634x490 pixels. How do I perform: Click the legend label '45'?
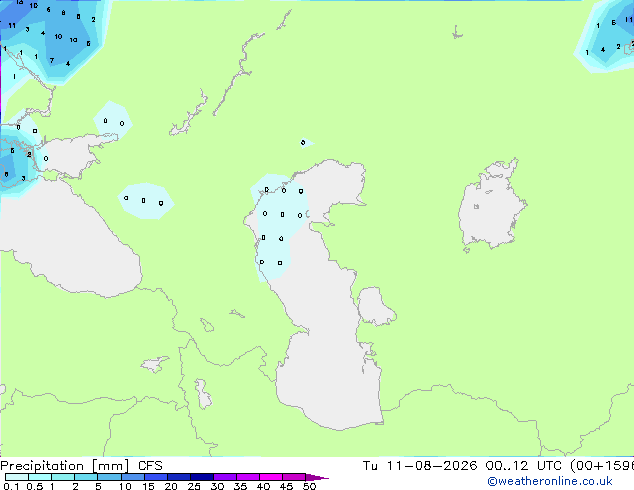pyautogui.click(x=286, y=486)
